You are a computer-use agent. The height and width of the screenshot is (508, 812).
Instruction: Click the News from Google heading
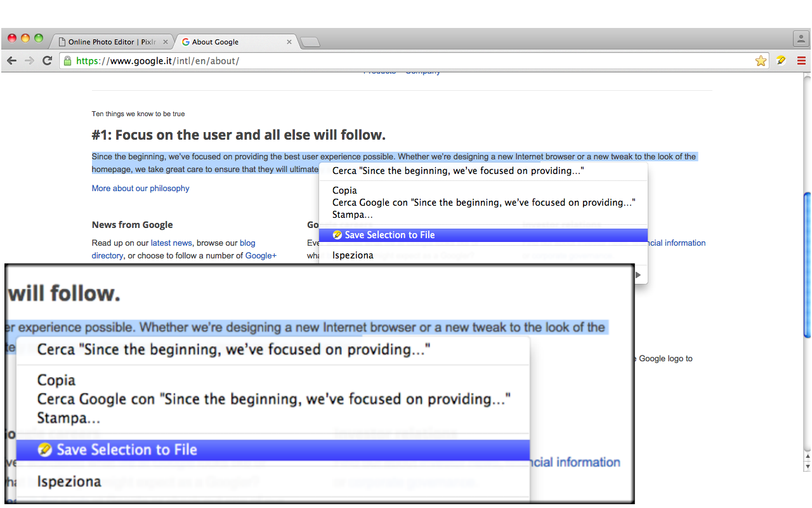point(132,225)
